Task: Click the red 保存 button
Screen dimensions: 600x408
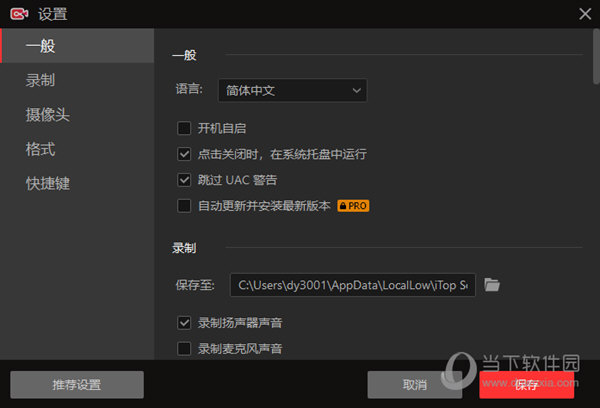Action: (527, 385)
